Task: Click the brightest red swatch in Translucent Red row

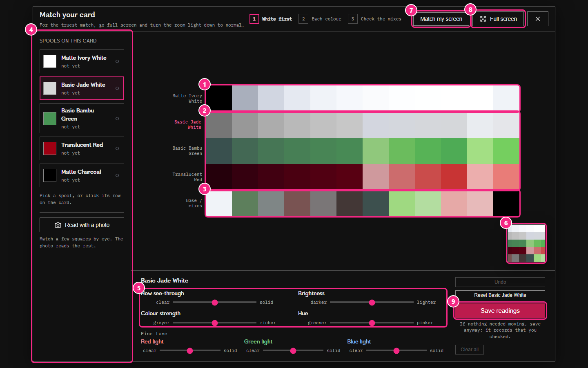Action: 454,177
